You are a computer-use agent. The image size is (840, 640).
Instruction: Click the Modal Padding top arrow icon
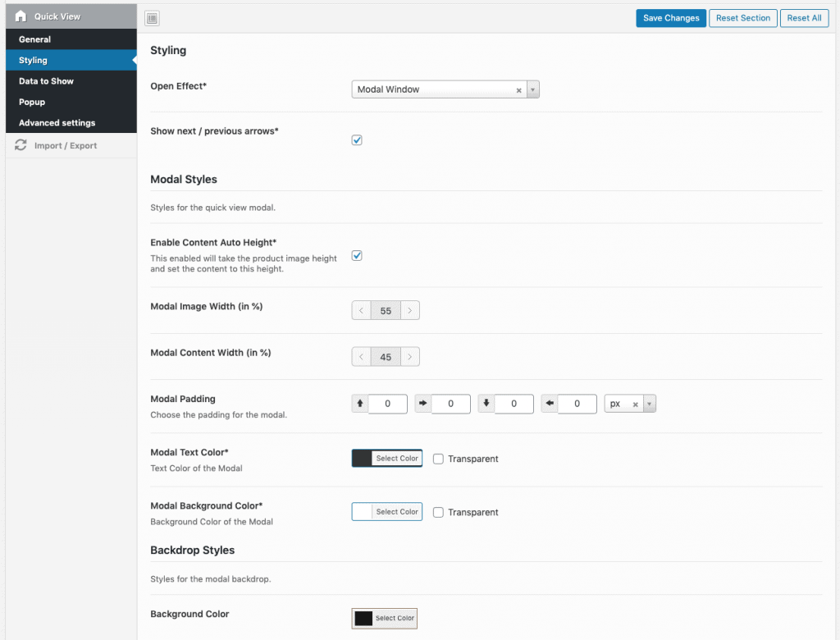click(359, 404)
